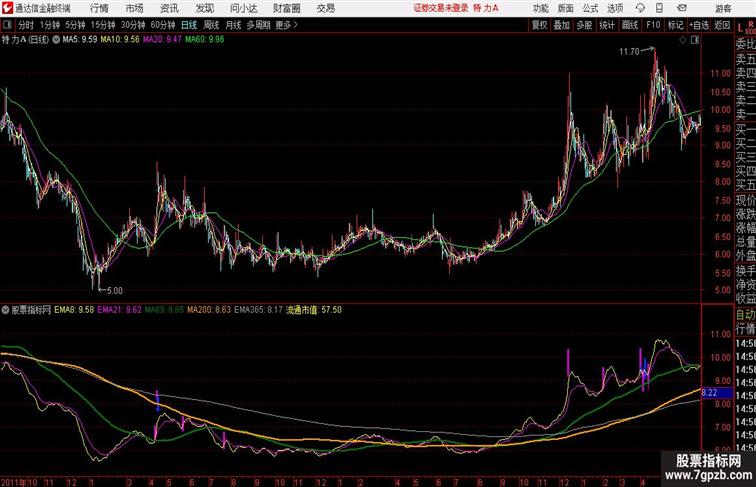Open the 发现 menu
Screen dimensions: 756x487
coord(204,8)
